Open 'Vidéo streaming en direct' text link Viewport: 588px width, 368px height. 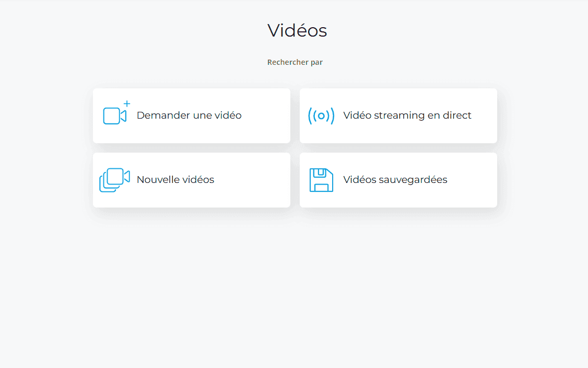tap(407, 116)
